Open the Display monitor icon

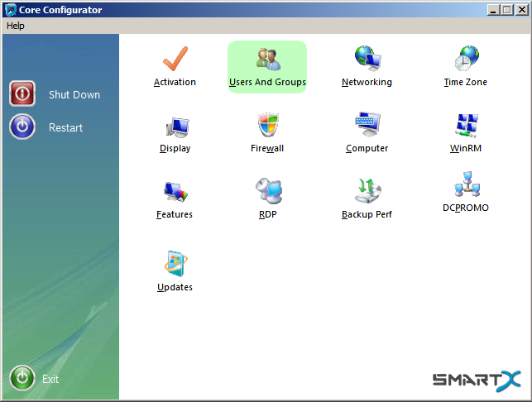tap(177, 127)
